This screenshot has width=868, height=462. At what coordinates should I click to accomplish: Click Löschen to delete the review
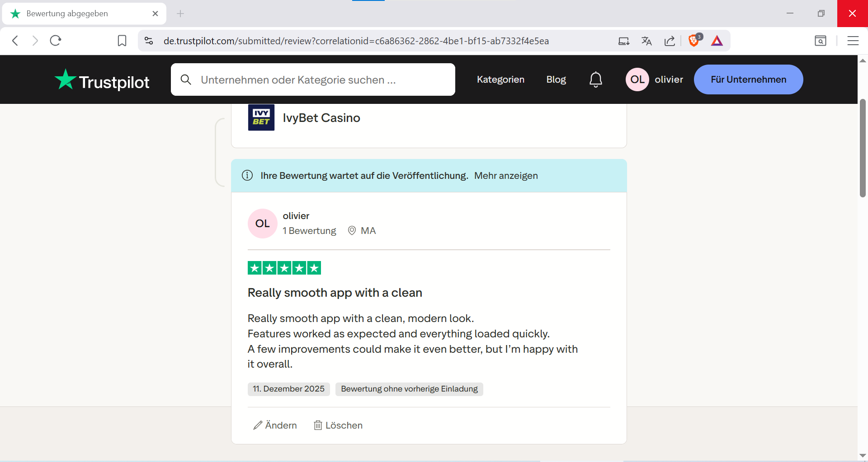point(338,425)
